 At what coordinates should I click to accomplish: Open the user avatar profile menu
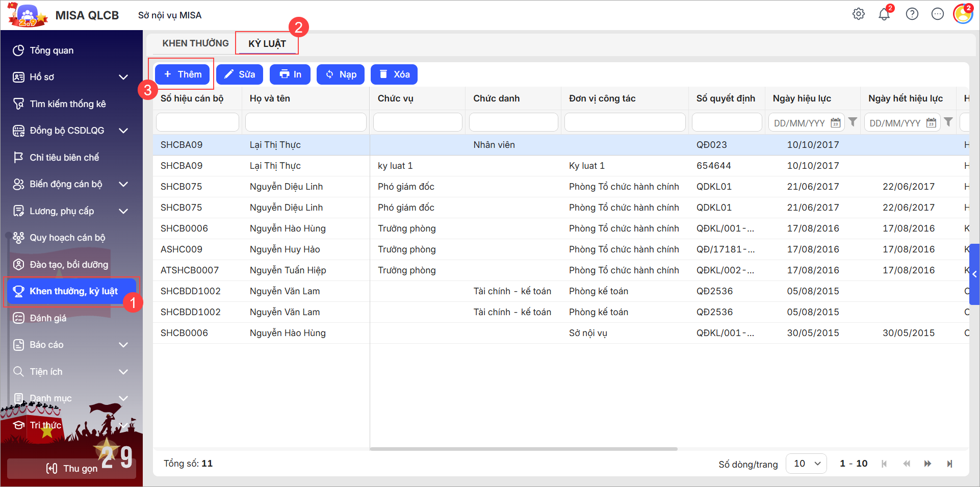(x=963, y=14)
